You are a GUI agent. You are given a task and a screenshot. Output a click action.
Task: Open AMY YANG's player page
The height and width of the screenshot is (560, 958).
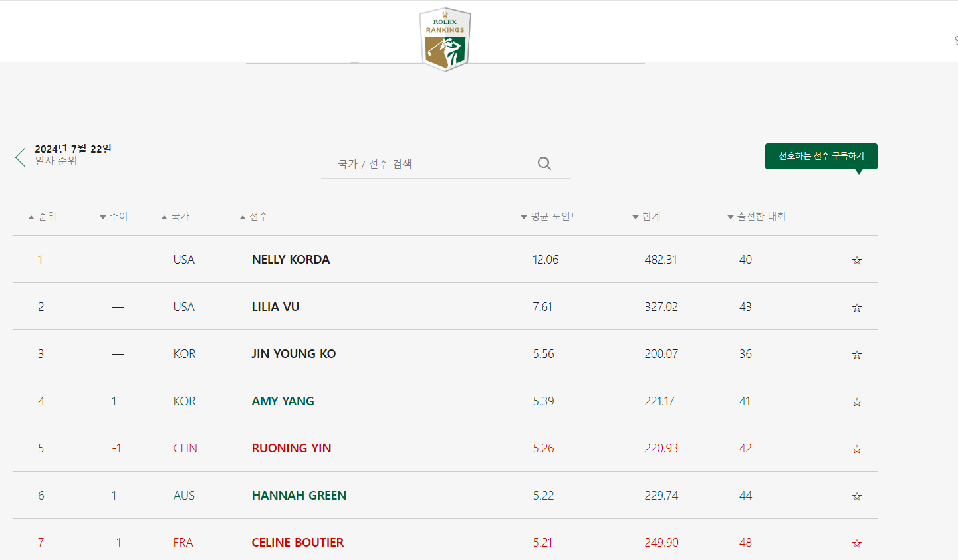pyautogui.click(x=283, y=401)
